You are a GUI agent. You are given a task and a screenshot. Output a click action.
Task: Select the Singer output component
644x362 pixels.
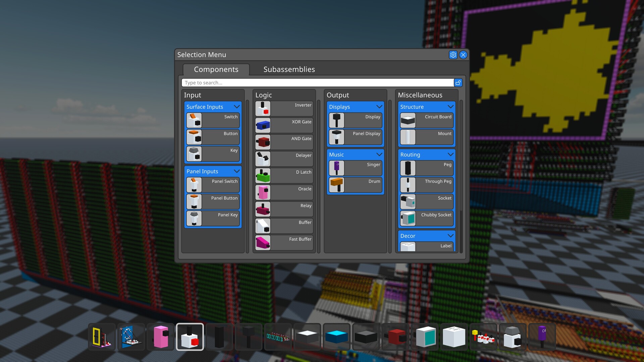tap(355, 168)
